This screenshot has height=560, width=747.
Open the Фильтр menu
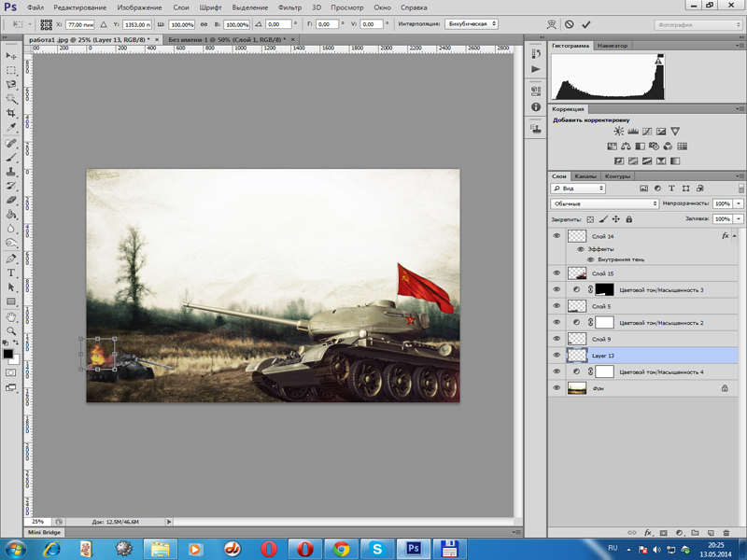click(x=289, y=7)
